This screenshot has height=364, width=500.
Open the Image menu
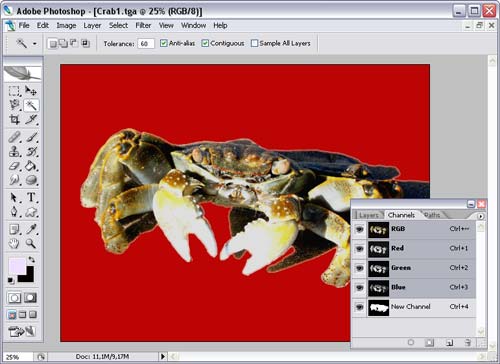pos(66,25)
